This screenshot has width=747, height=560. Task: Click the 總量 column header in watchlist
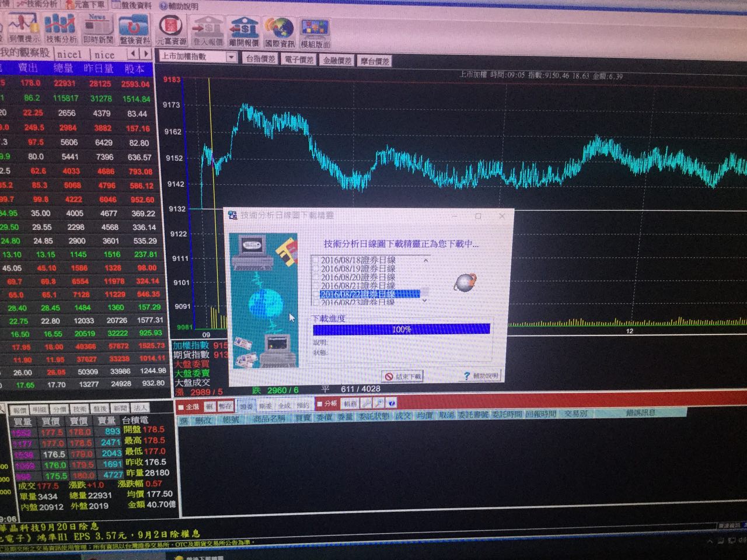point(64,68)
